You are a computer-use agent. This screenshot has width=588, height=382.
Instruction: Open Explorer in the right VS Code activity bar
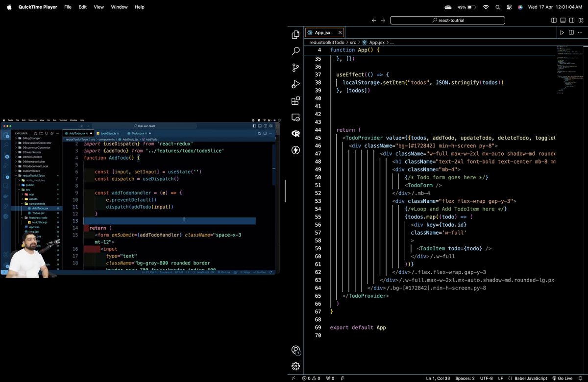[x=295, y=34]
